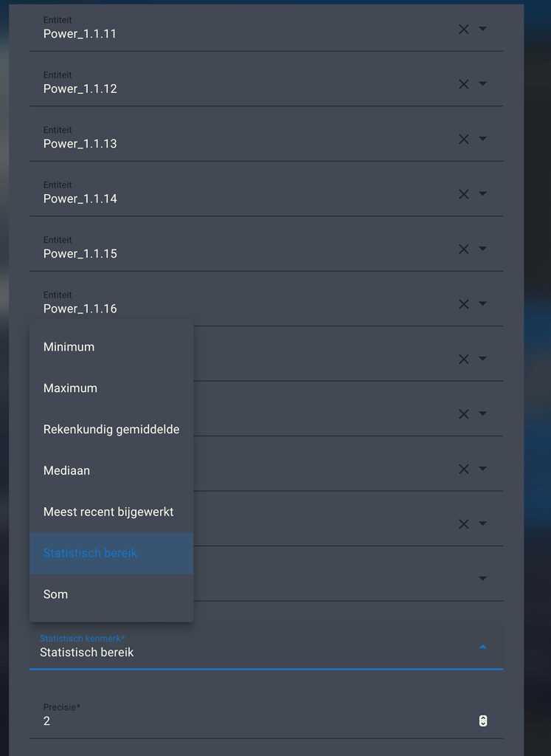Viewport: 551px width, 756px height.
Task: Clear the Power_1.1.13 entity field
Action: 463,138
